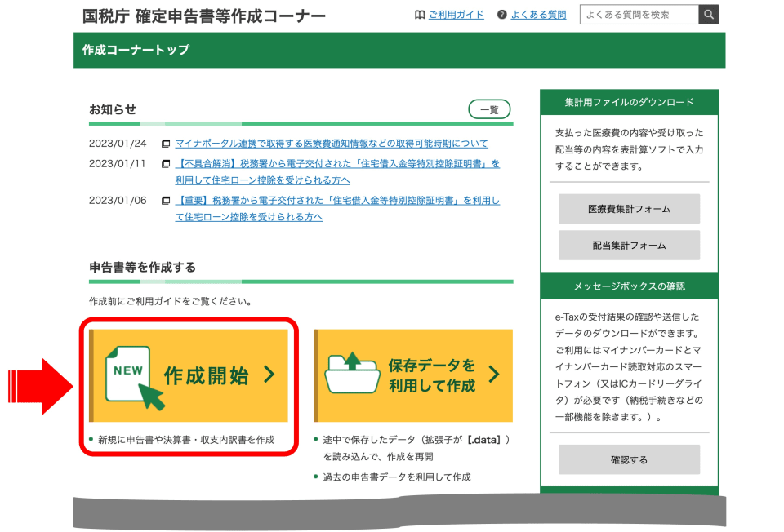The width and height of the screenshot is (784, 532).
Task: Click the 一覧 button in お知らせ
Action: click(x=489, y=109)
